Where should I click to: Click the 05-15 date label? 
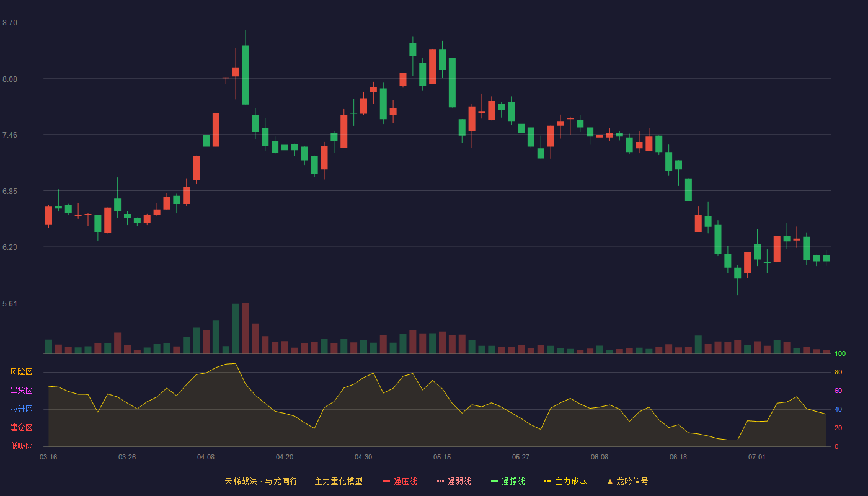click(x=442, y=457)
